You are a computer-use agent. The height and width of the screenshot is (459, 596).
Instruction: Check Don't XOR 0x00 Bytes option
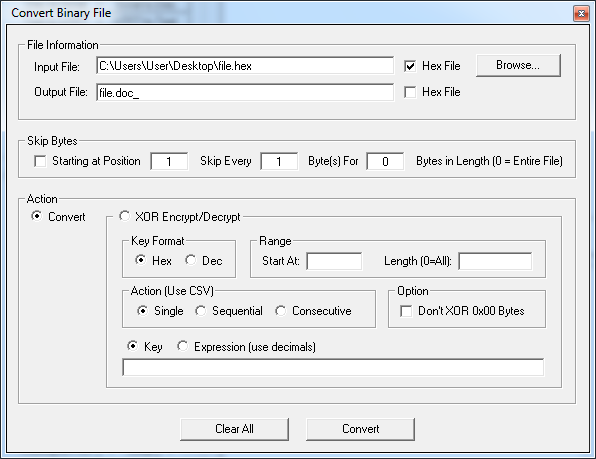[x=406, y=311]
